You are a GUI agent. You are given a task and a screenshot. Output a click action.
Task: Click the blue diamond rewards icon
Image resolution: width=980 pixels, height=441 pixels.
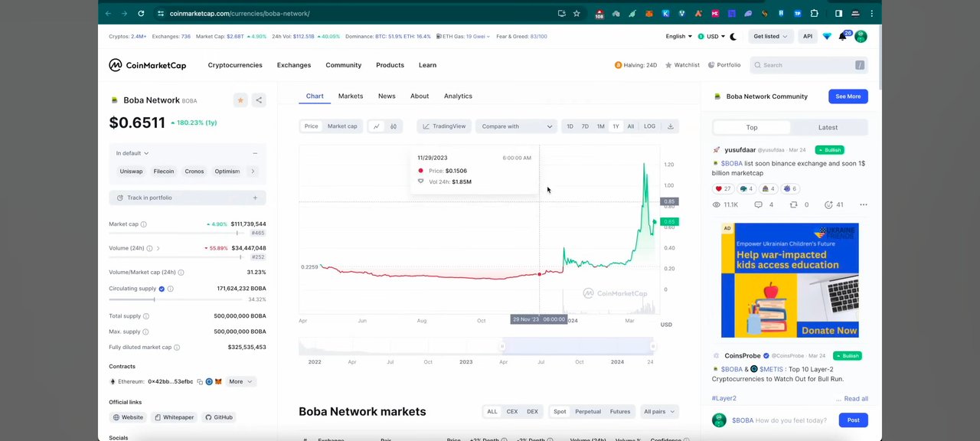827,36
